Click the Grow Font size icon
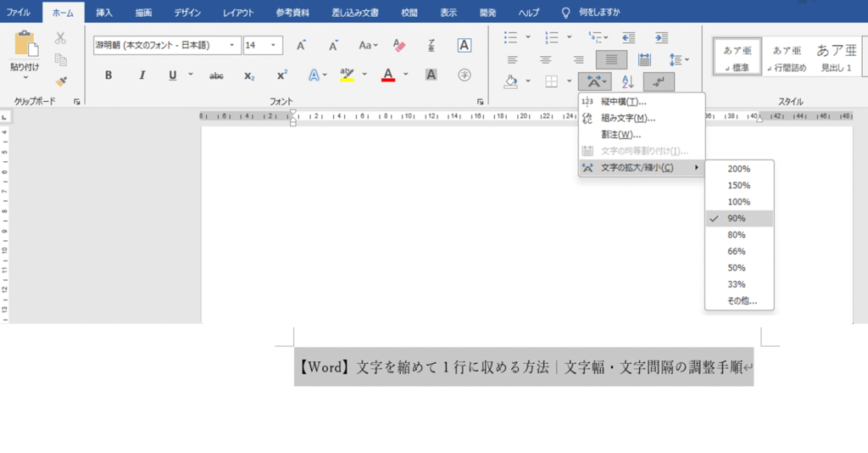This screenshot has height=453, width=868. [x=301, y=45]
